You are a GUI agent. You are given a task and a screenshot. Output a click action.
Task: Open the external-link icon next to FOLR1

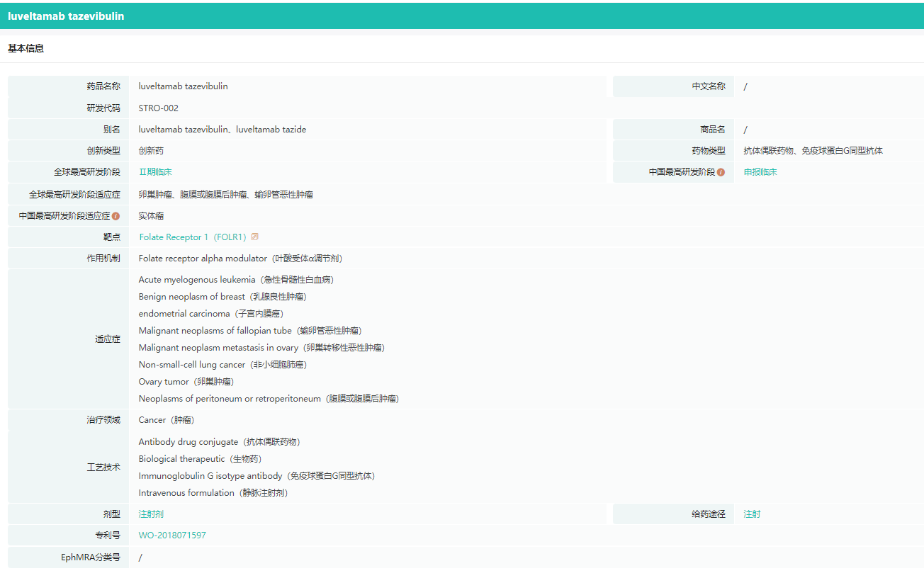(255, 237)
